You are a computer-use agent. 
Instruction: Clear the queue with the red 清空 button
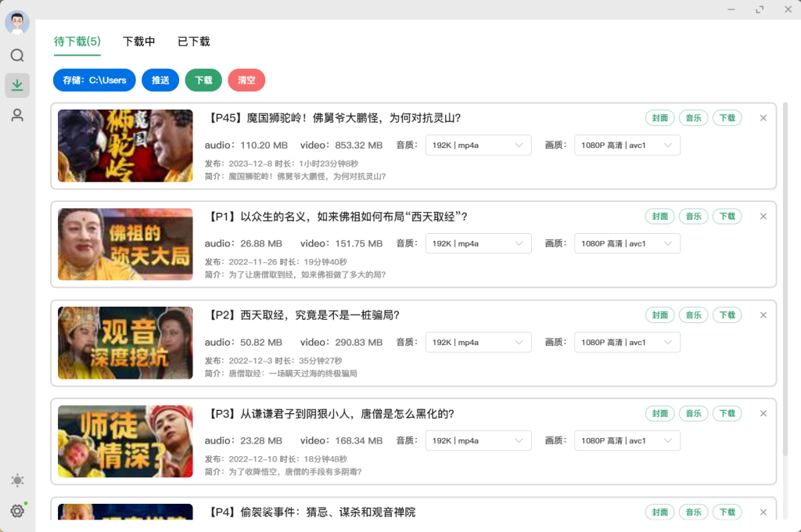(246, 80)
